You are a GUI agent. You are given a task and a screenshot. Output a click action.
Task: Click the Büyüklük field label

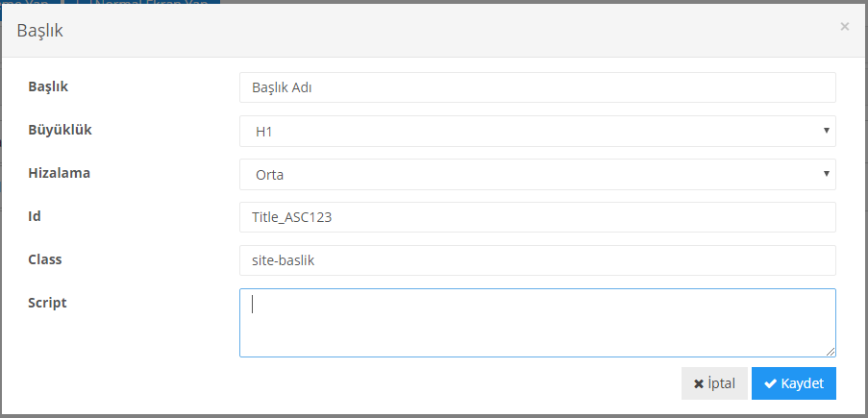pyautogui.click(x=61, y=130)
